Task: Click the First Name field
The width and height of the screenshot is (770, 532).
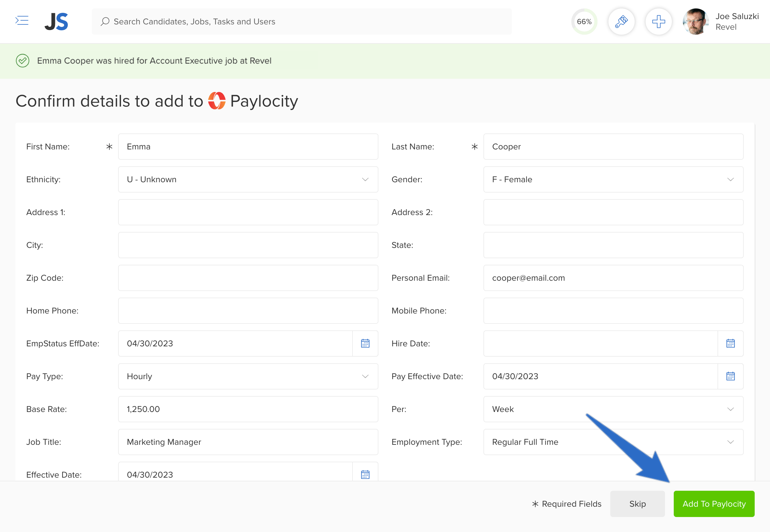Action: pos(248,147)
